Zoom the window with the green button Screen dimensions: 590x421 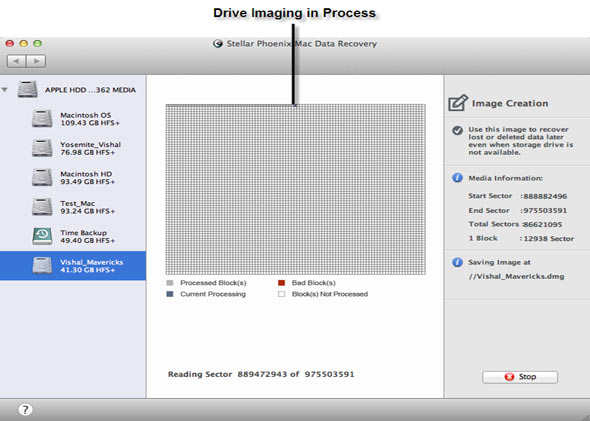(38, 44)
